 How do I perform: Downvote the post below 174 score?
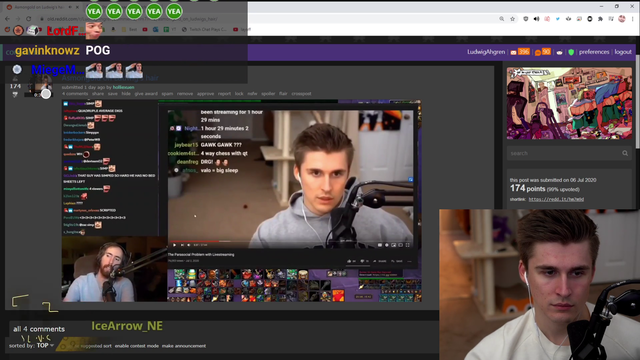tap(15, 94)
